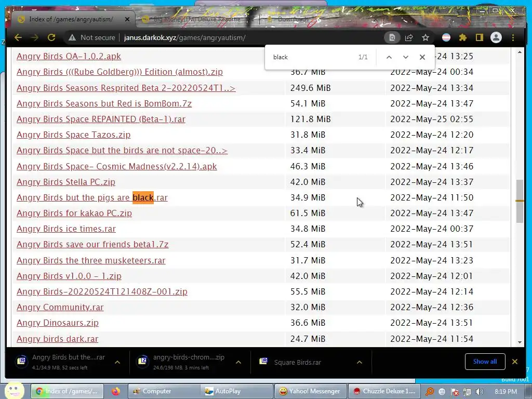
Task: Click the striped extension icon in toolbar
Action: 446,37
